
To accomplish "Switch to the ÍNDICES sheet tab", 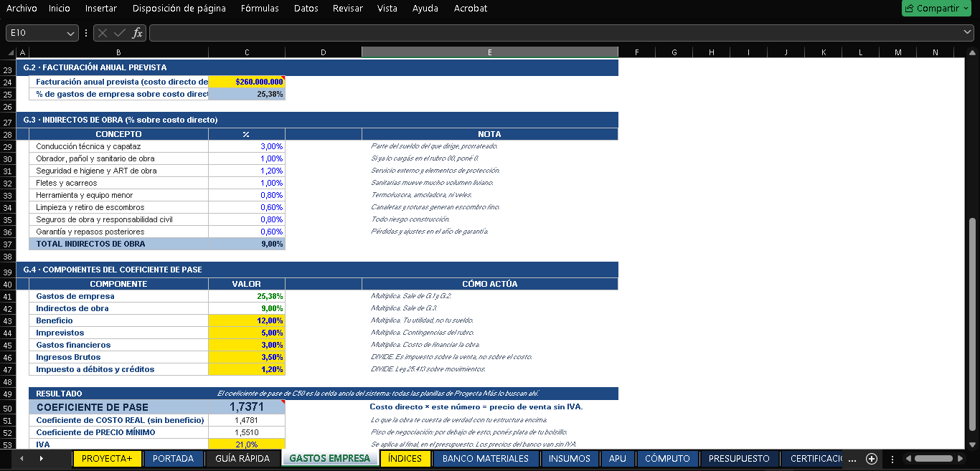I will (x=405, y=459).
